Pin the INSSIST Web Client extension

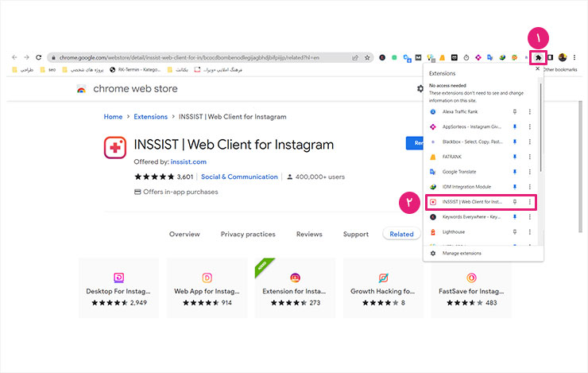(515, 202)
